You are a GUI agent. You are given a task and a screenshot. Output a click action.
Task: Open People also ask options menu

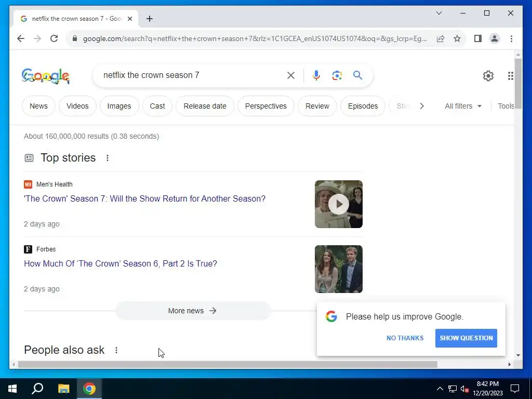116,350
